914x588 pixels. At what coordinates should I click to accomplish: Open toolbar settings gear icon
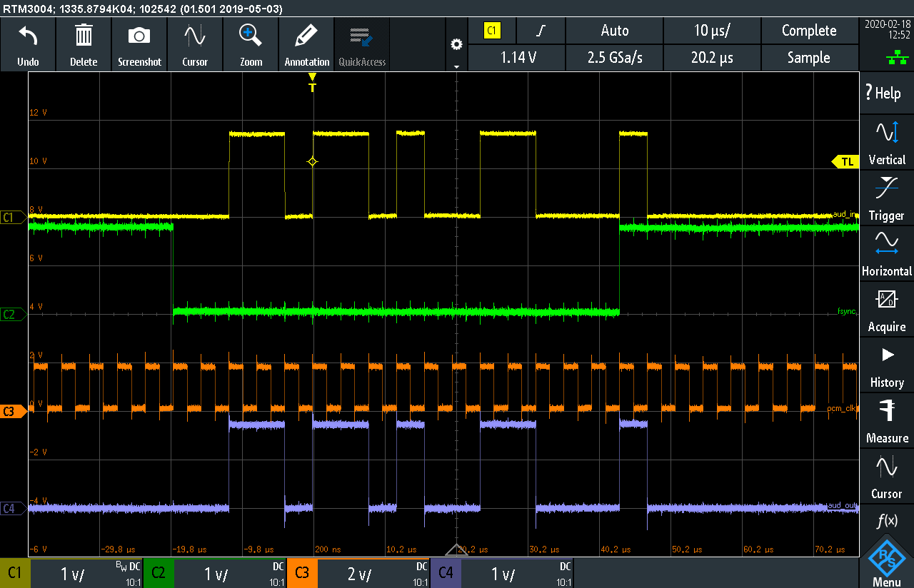pos(456,44)
